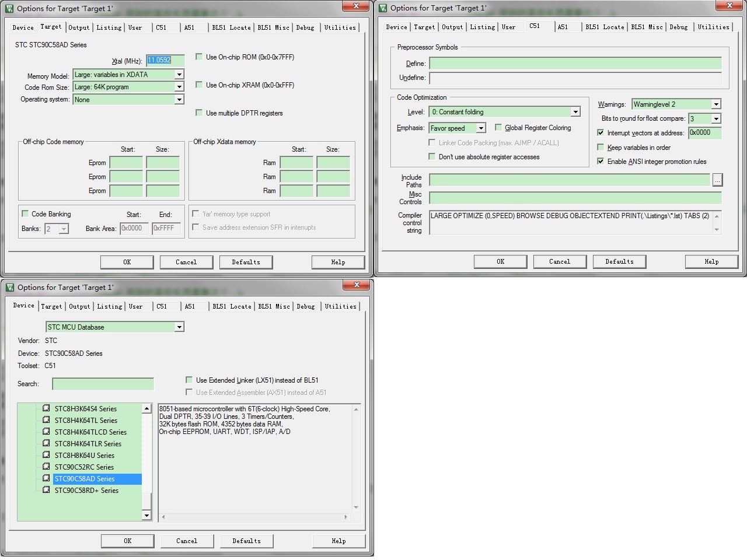Click Help in the Device-tab window
The height and width of the screenshot is (560, 747).
(x=339, y=541)
